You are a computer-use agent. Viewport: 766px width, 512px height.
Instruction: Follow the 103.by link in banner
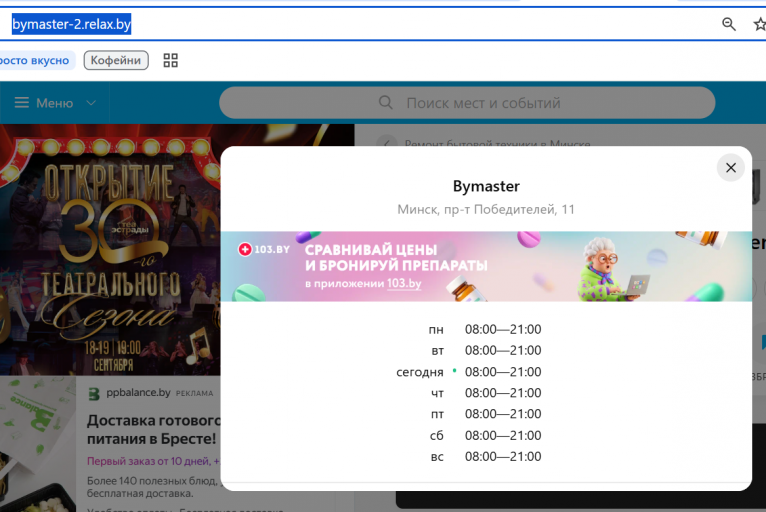[404, 283]
